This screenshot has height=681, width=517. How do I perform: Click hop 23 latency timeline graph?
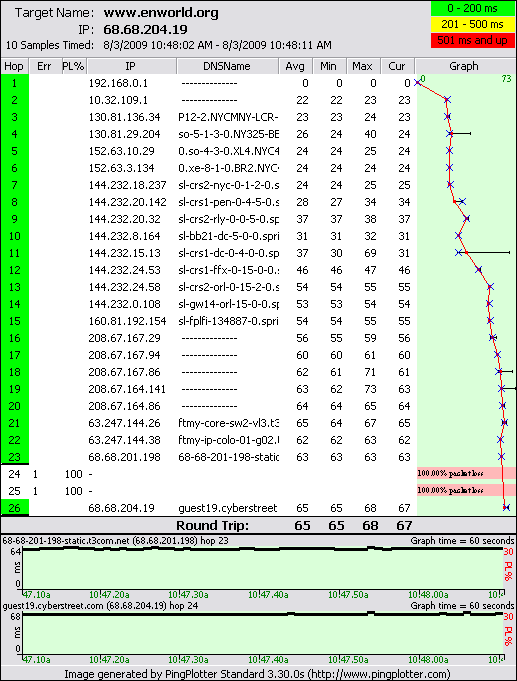coord(263,569)
